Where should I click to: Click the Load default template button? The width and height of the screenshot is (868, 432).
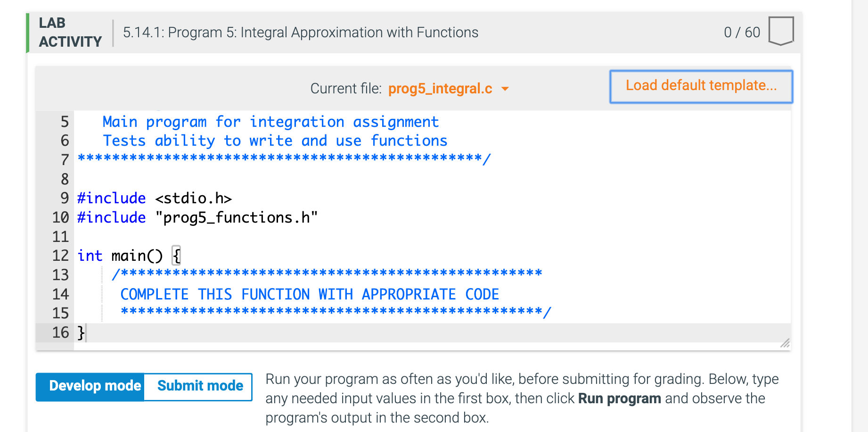(x=701, y=86)
